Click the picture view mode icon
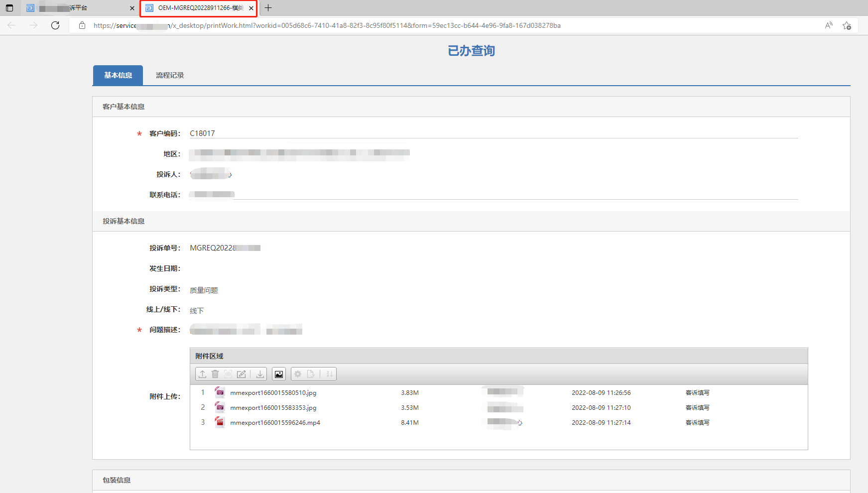 click(x=279, y=374)
